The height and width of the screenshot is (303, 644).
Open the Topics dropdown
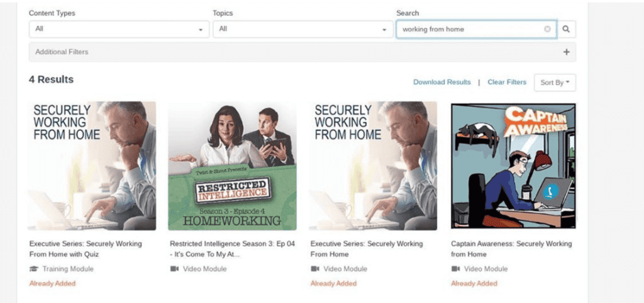[x=303, y=29]
